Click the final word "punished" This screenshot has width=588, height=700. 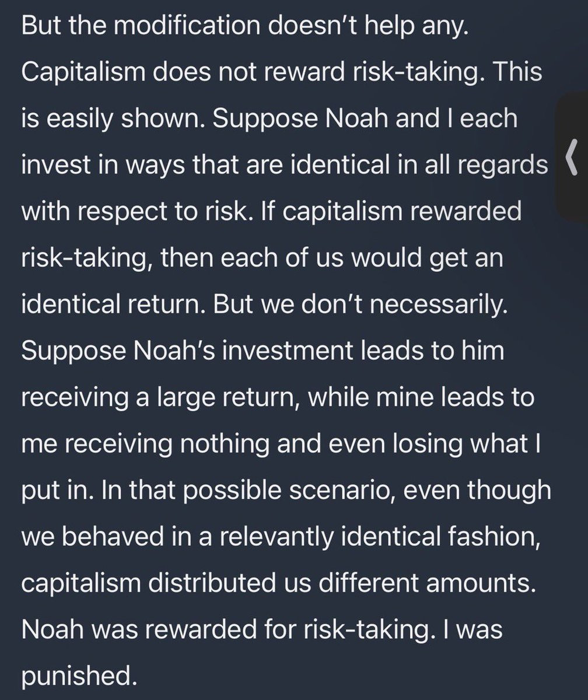pyautogui.click(x=76, y=675)
